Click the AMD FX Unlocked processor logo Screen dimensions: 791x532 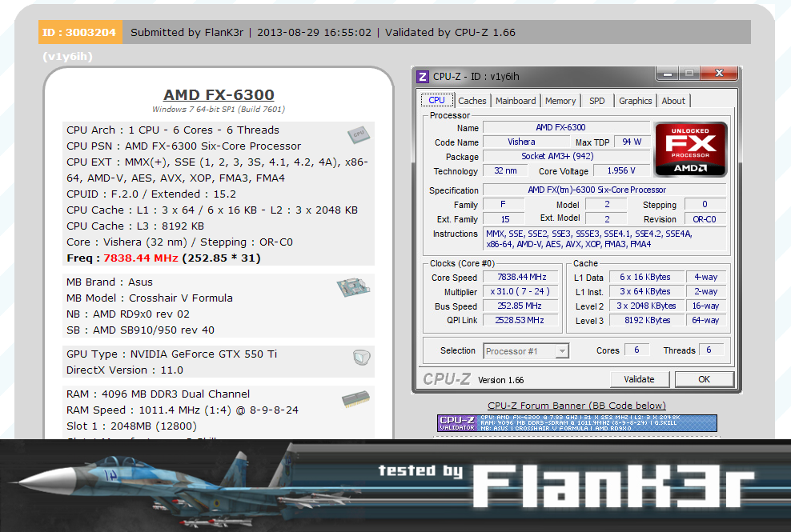(691, 150)
